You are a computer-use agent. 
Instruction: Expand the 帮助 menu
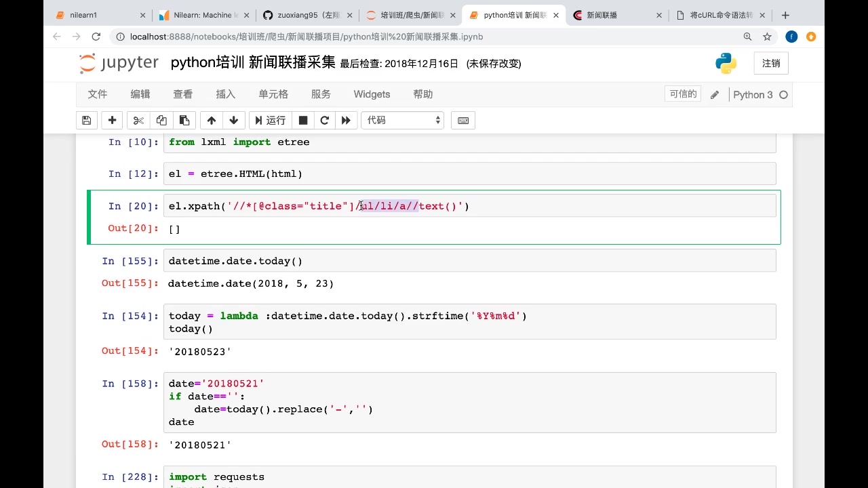coord(422,94)
